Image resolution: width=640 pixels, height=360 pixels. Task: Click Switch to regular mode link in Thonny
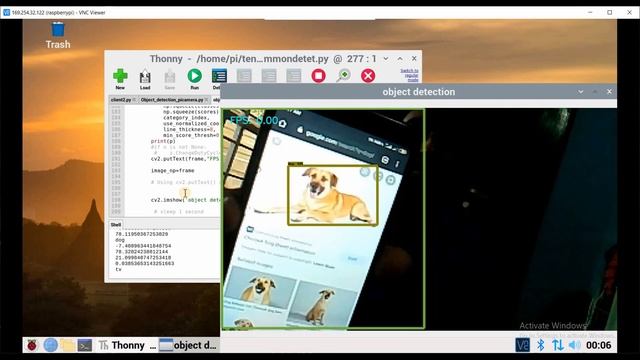click(409, 76)
